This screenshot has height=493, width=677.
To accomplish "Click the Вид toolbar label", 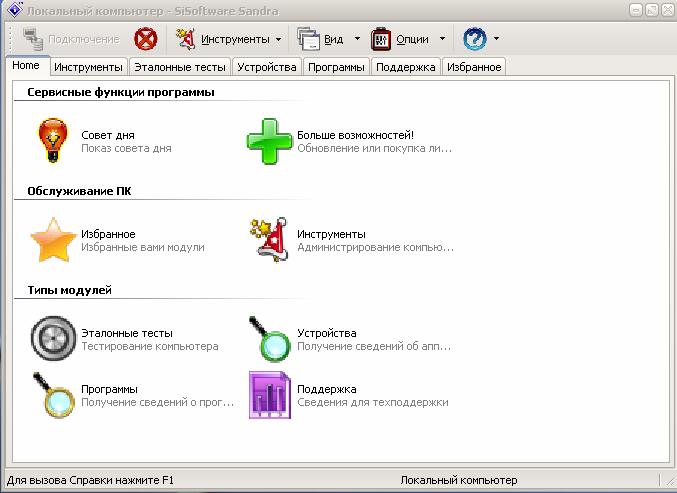I will pos(334,39).
